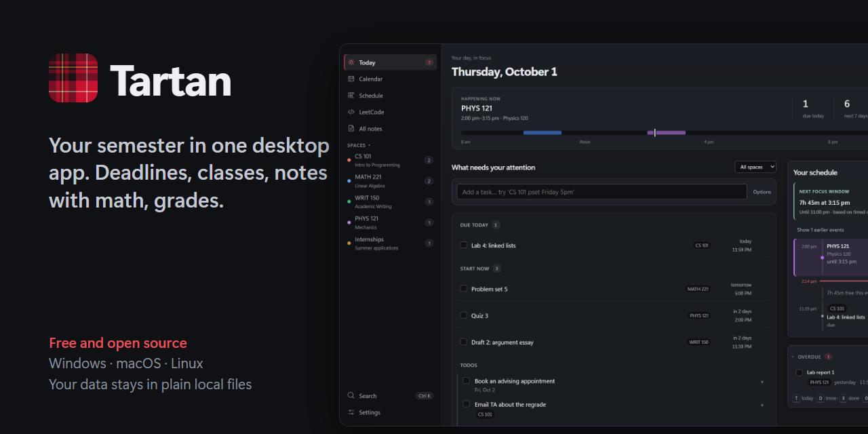Select the MATH 221 Linear Algebra space
The width and height of the screenshot is (868, 434).
pyautogui.click(x=390, y=181)
